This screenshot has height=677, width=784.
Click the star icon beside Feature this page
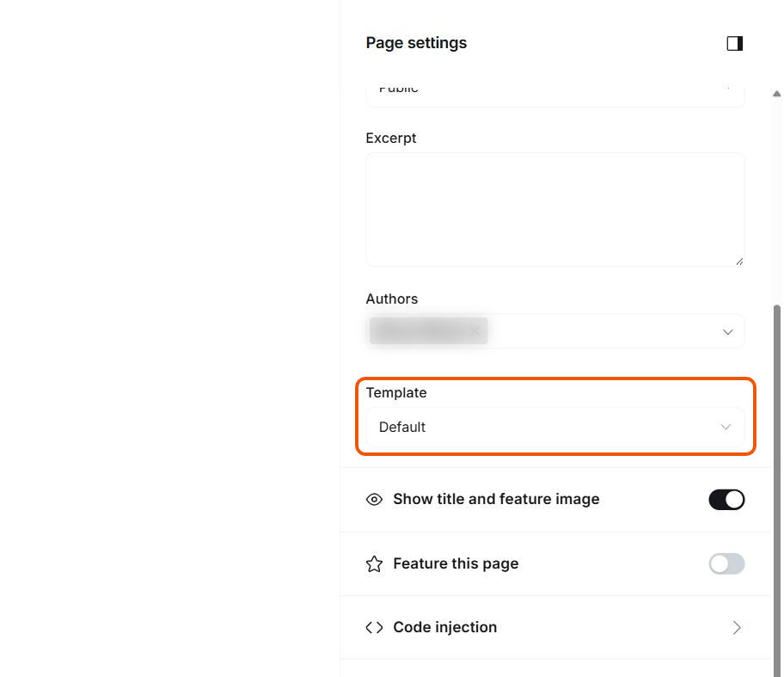(374, 564)
